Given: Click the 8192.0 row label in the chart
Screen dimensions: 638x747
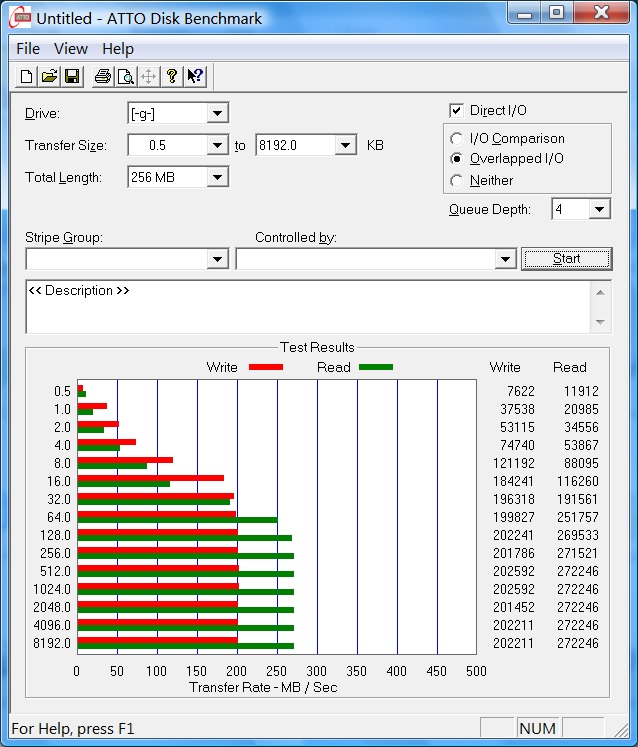Looking at the screenshot, I should click(x=52, y=643).
